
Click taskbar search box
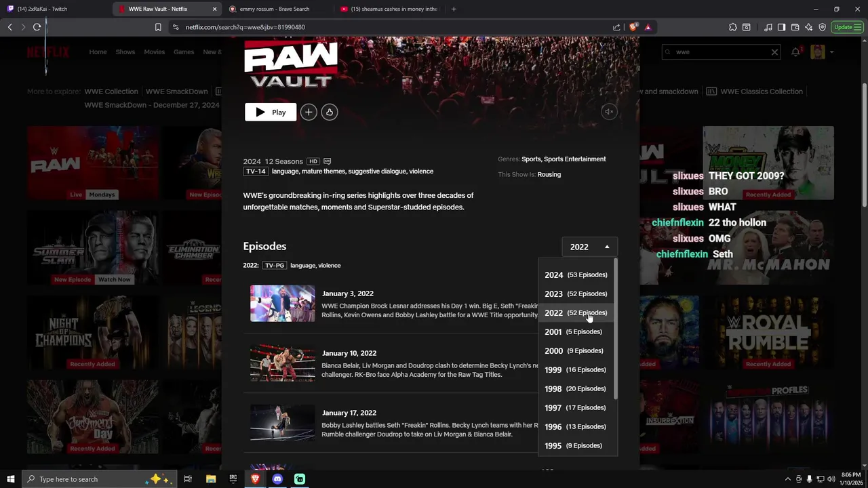[99, 479]
